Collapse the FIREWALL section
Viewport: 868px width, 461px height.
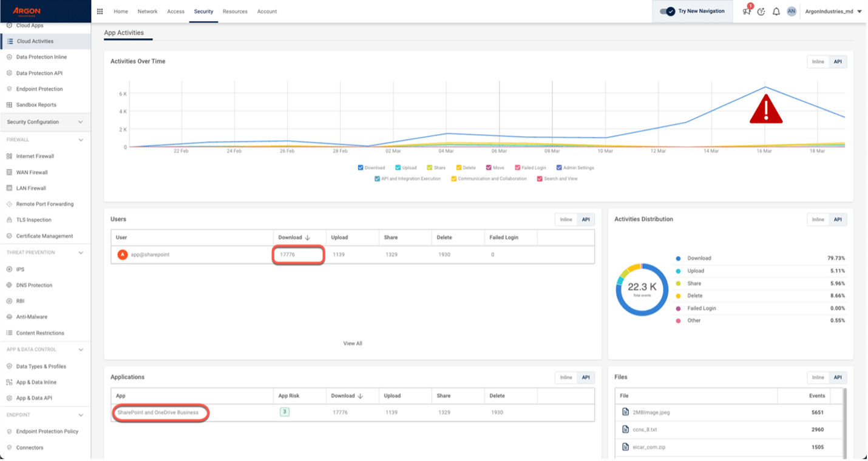pyautogui.click(x=80, y=140)
